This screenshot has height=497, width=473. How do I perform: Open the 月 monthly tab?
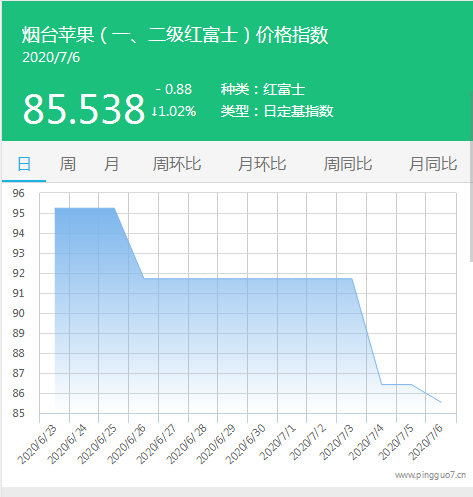pos(111,164)
